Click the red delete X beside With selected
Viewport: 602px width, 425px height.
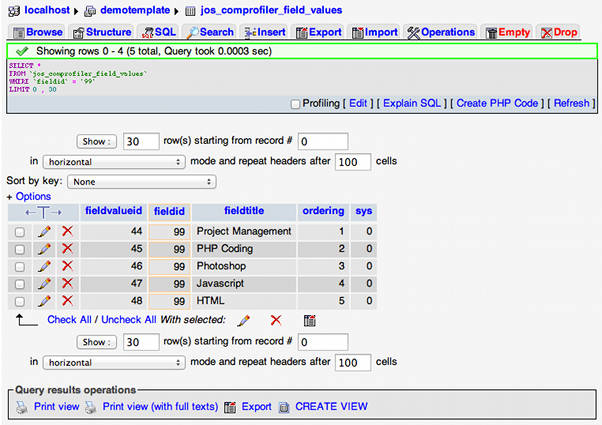coord(276,320)
